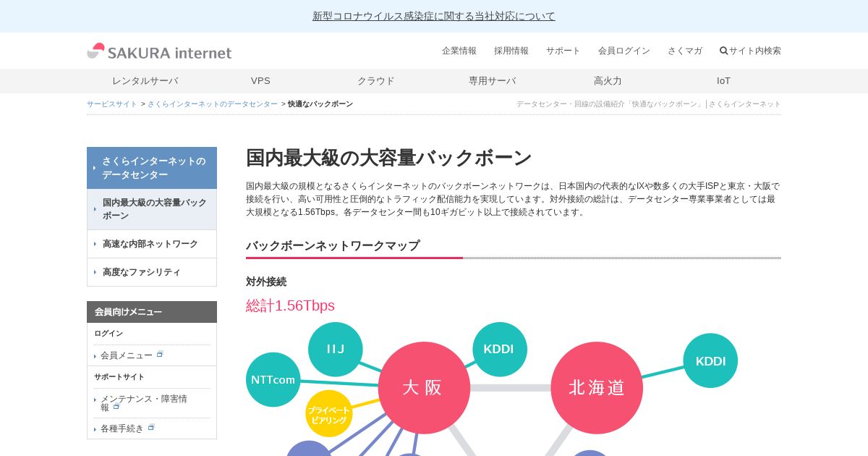Click 国内最大級の大容量バックボーン page title
868x456 pixels.
pos(389,158)
